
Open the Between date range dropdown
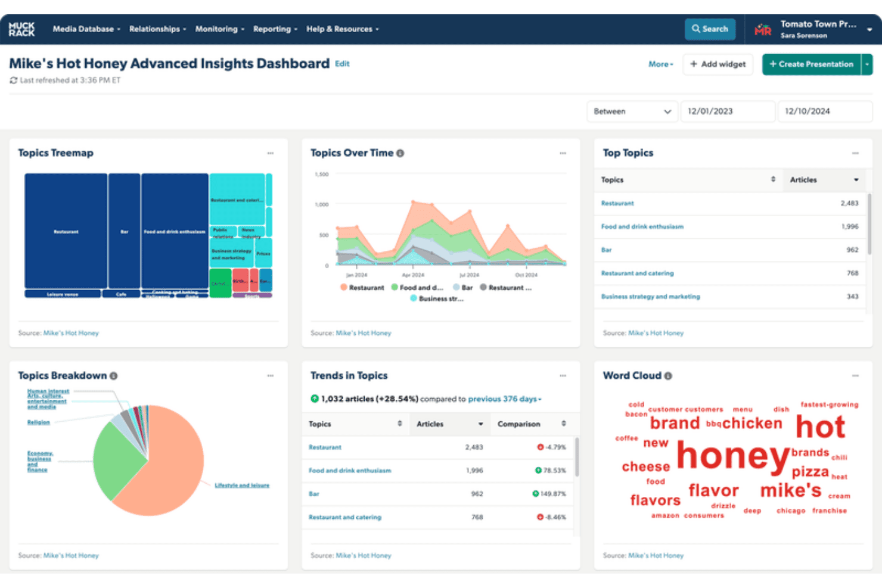click(632, 111)
